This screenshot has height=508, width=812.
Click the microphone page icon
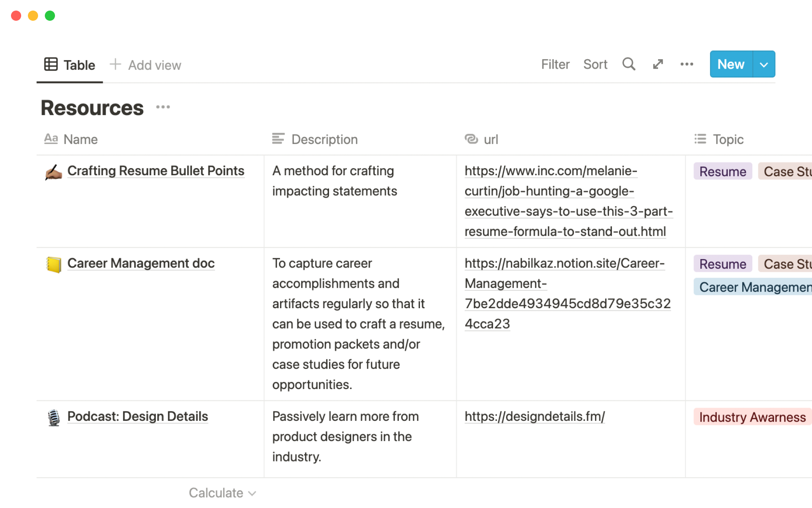[54, 417]
